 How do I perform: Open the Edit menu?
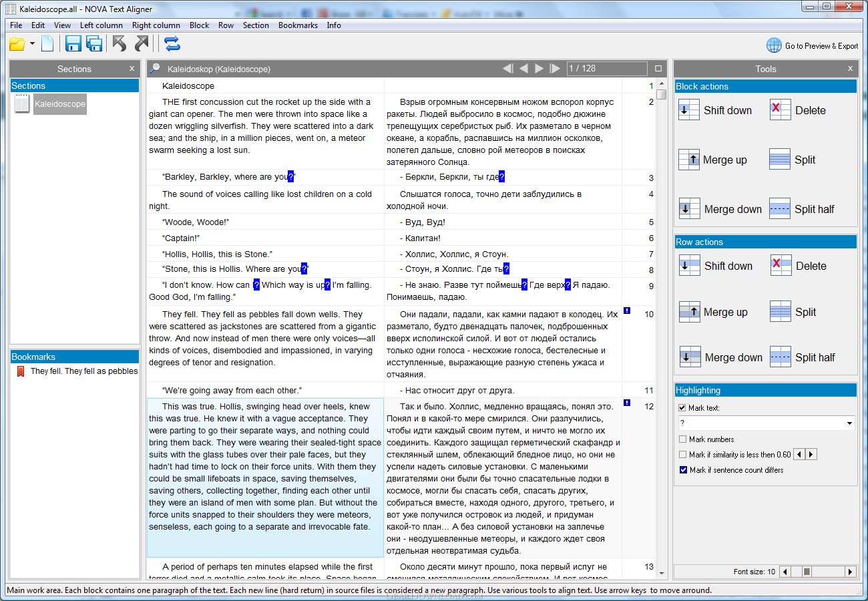pyautogui.click(x=38, y=25)
